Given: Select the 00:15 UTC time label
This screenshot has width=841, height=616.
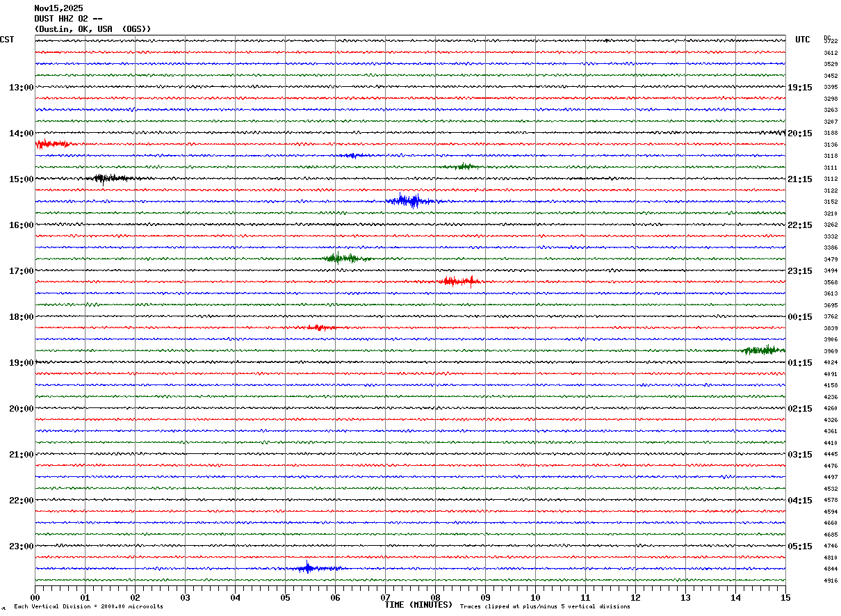Looking at the screenshot, I should [800, 317].
